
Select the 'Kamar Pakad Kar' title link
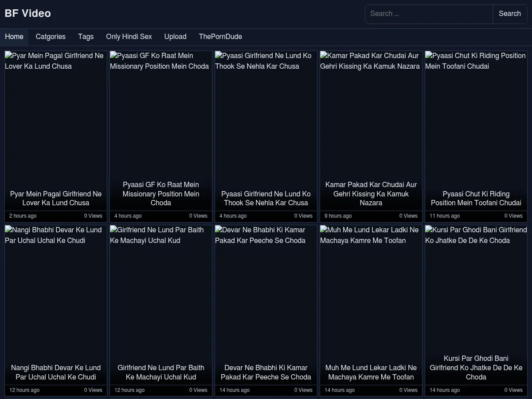pyautogui.click(x=371, y=194)
